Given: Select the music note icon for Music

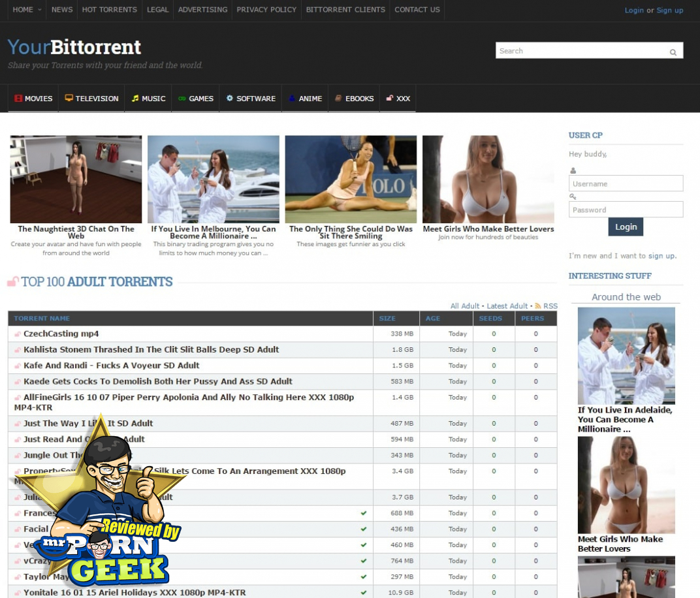Looking at the screenshot, I should tap(135, 98).
